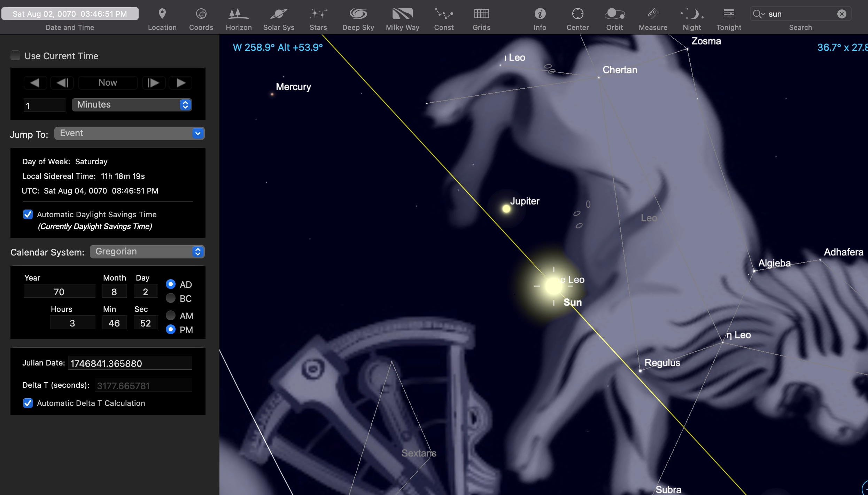Click the Center target icon
The image size is (868, 495).
click(x=578, y=14)
